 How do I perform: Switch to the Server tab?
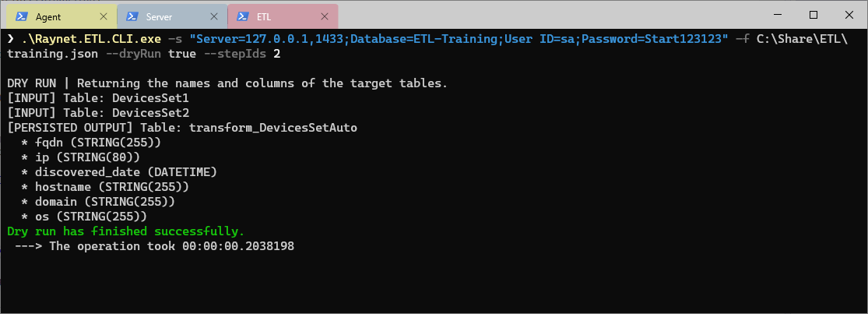(x=159, y=16)
